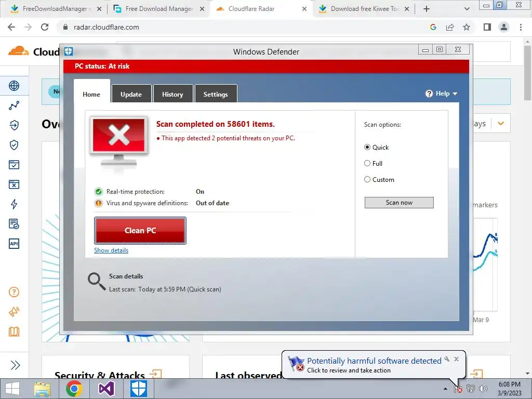The image size is (532, 399).
Task: Click the wrench icon in notification balloon
Action: click(x=447, y=359)
